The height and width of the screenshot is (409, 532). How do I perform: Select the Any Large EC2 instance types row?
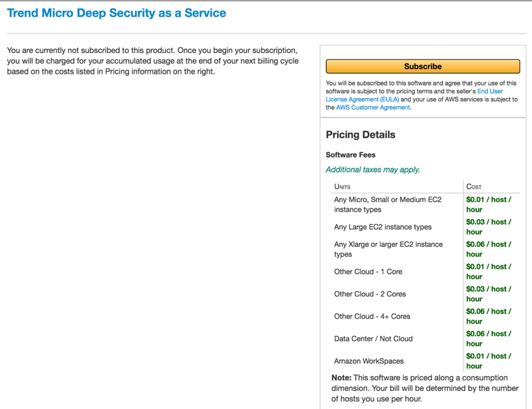coord(383,227)
